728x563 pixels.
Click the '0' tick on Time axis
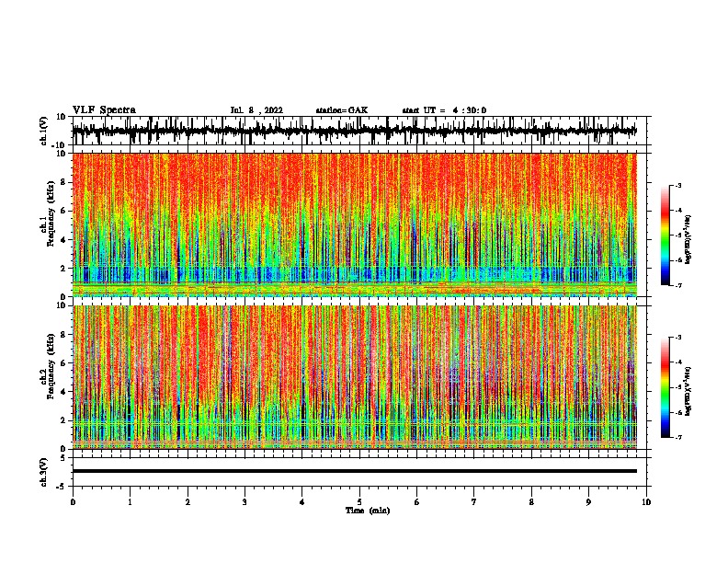tap(73, 502)
